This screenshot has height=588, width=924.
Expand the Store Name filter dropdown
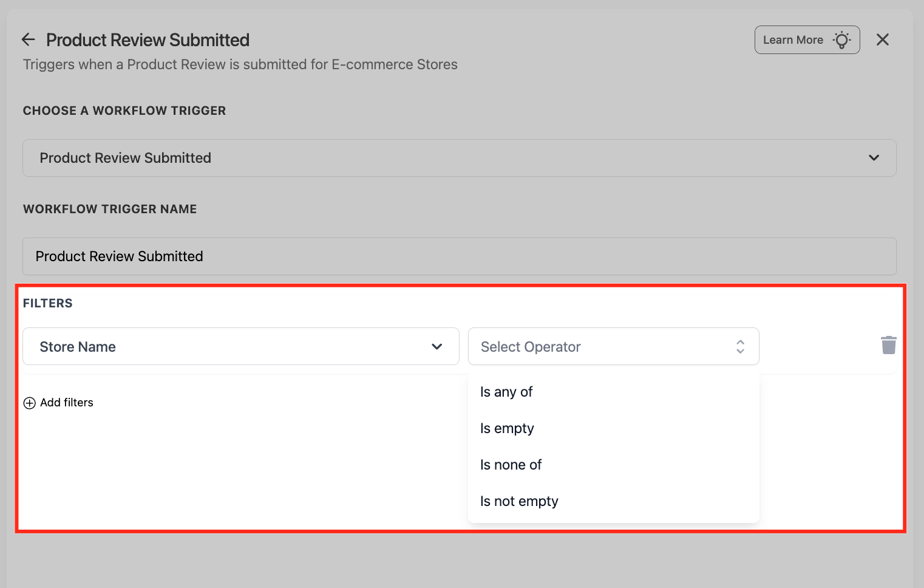[241, 346]
